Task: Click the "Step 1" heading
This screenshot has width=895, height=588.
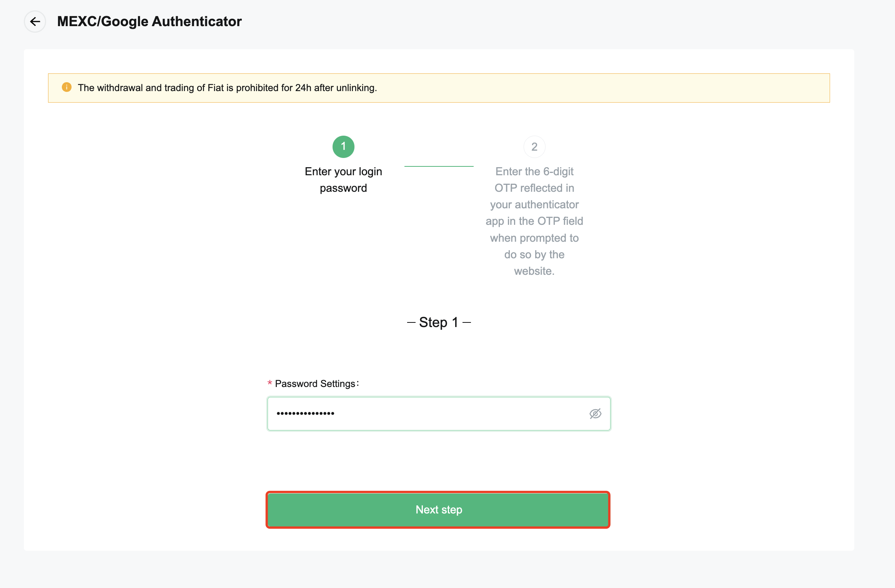Action: (439, 322)
